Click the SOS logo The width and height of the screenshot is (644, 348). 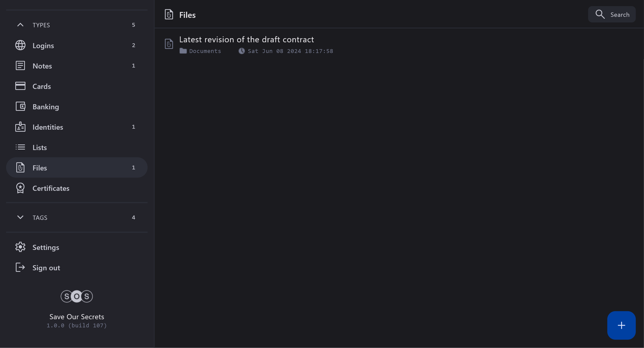coord(77,296)
